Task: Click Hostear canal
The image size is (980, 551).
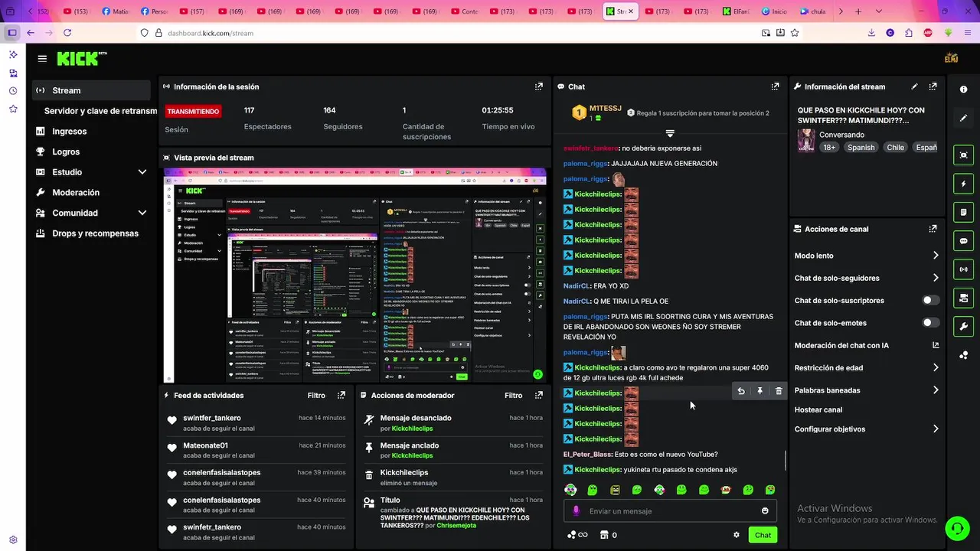Action: coord(818,409)
